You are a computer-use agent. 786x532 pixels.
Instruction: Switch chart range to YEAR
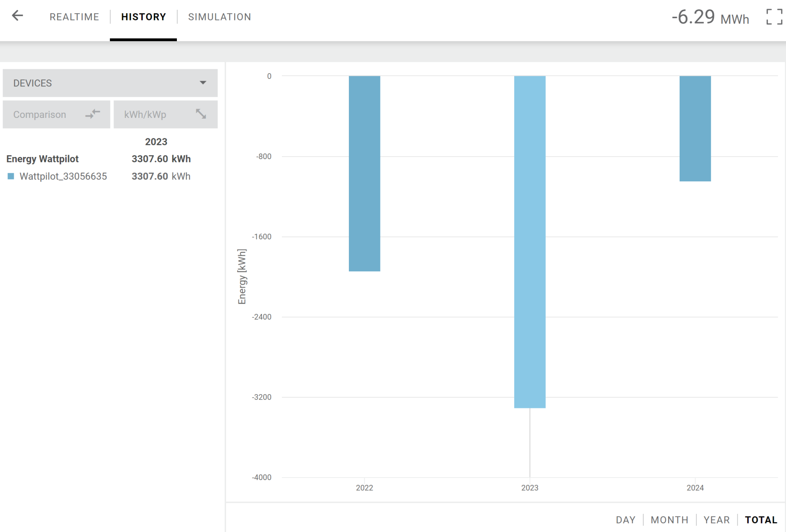click(x=716, y=520)
